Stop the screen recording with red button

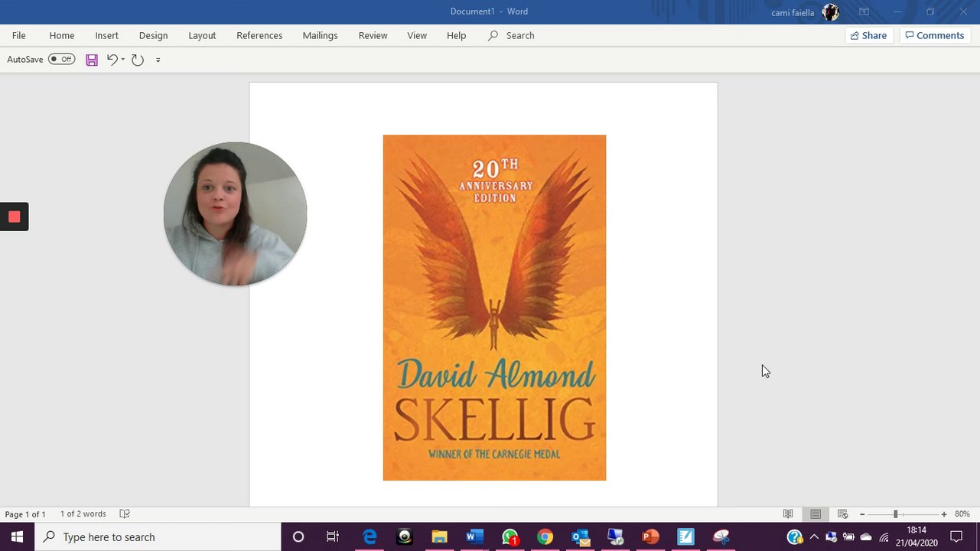(x=14, y=217)
